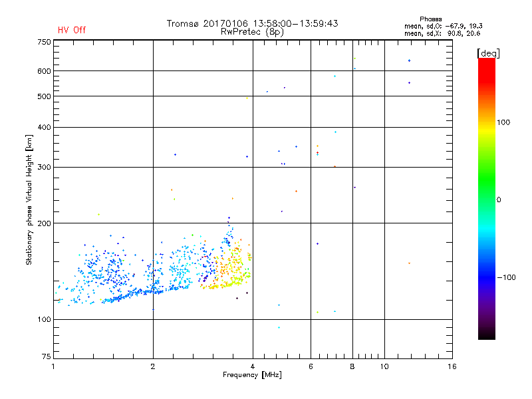Click the x-axis tick label '4'
532x399 pixels.
click(253, 366)
